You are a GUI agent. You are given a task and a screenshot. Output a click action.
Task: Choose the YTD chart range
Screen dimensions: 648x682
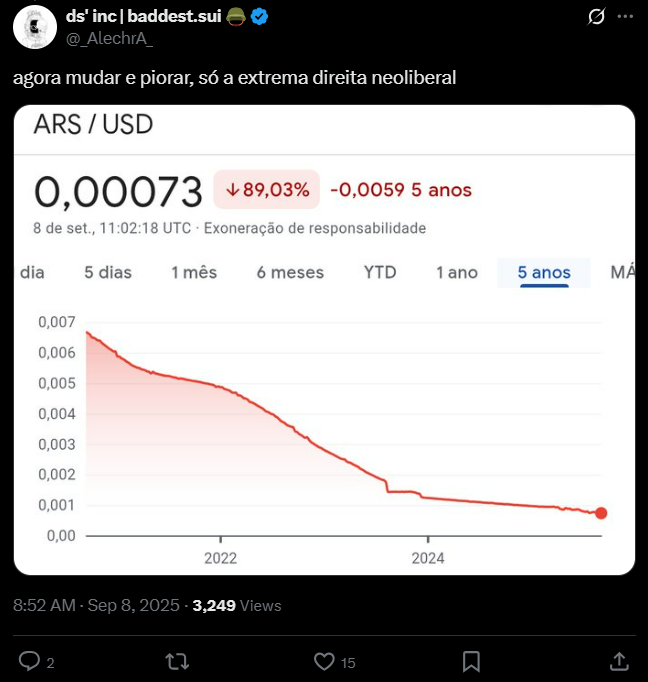(380, 272)
